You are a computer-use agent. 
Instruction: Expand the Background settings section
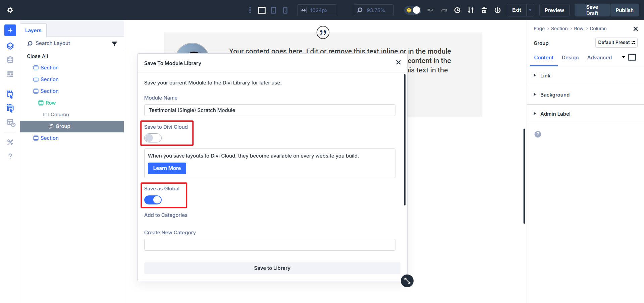click(555, 95)
